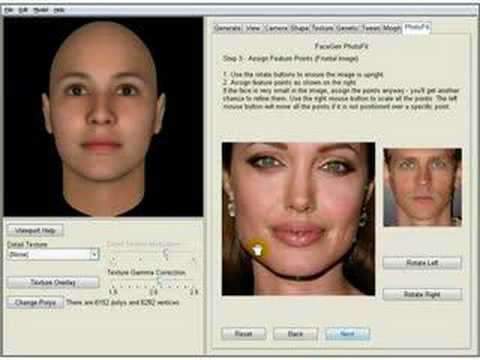The image size is (480, 360).
Task: Open the Help menu
Action: (x=59, y=10)
